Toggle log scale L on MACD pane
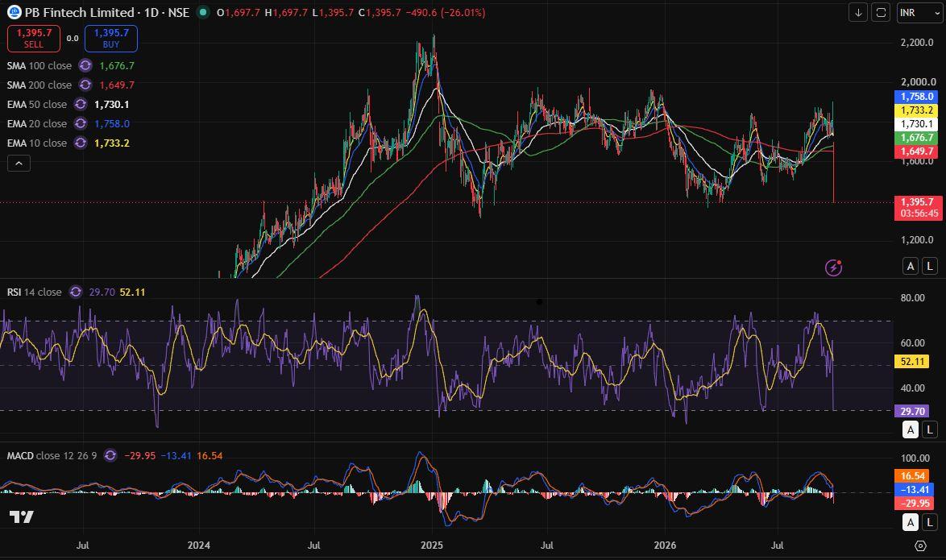Image resolution: width=946 pixels, height=560 pixels. 930,522
